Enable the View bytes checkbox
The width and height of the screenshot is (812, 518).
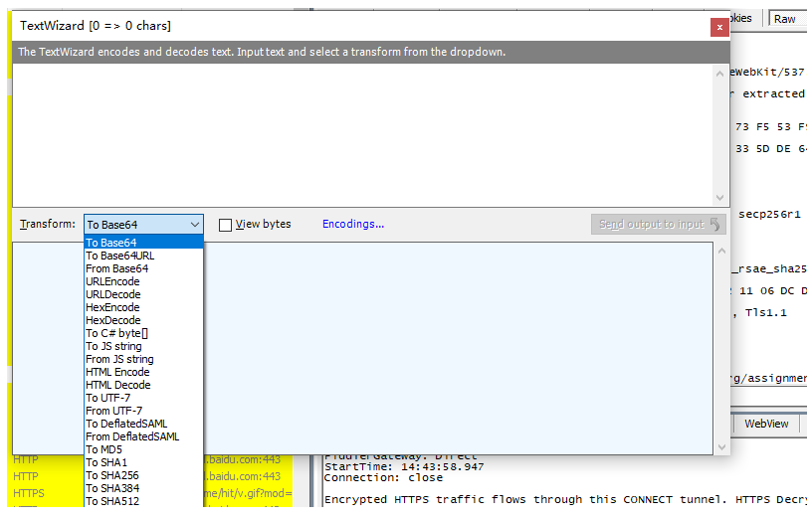click(x=225, y=225)
